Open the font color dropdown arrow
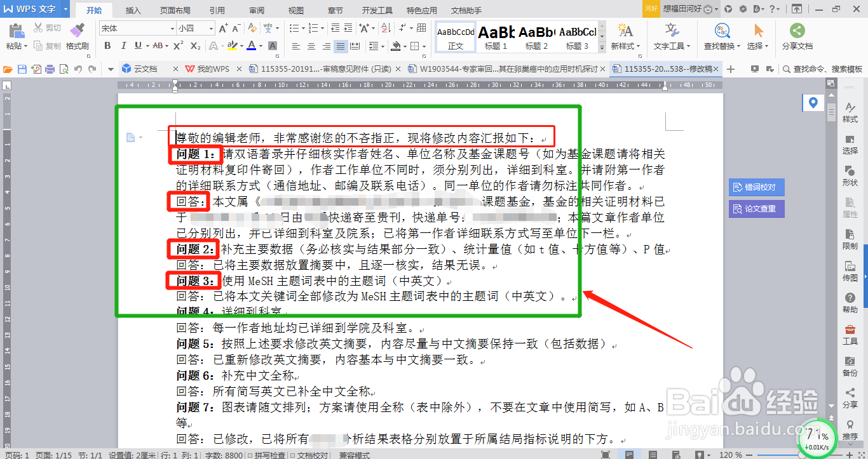The width and height of the screenshot is (868, 459). click(x=261, y=46)
